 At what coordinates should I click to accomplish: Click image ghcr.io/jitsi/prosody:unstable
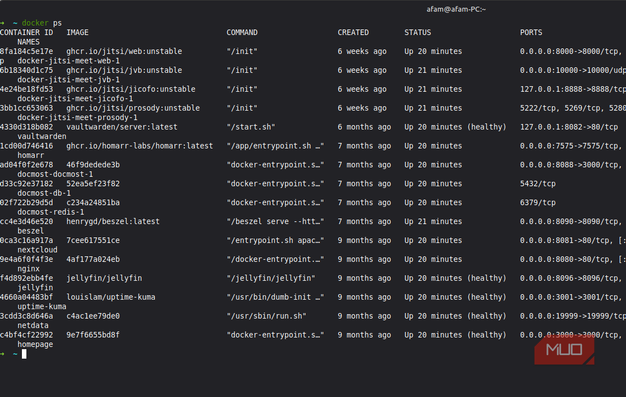(x=133, y=108)
